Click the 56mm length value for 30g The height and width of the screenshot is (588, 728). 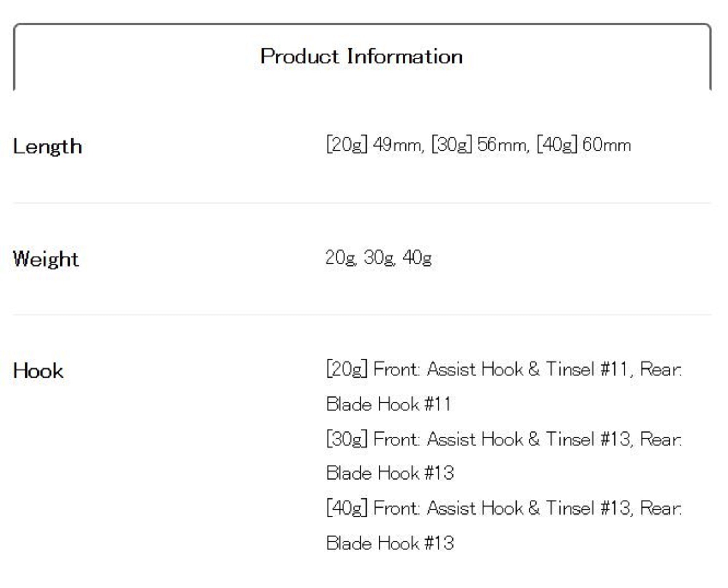(x=502, y=145)
